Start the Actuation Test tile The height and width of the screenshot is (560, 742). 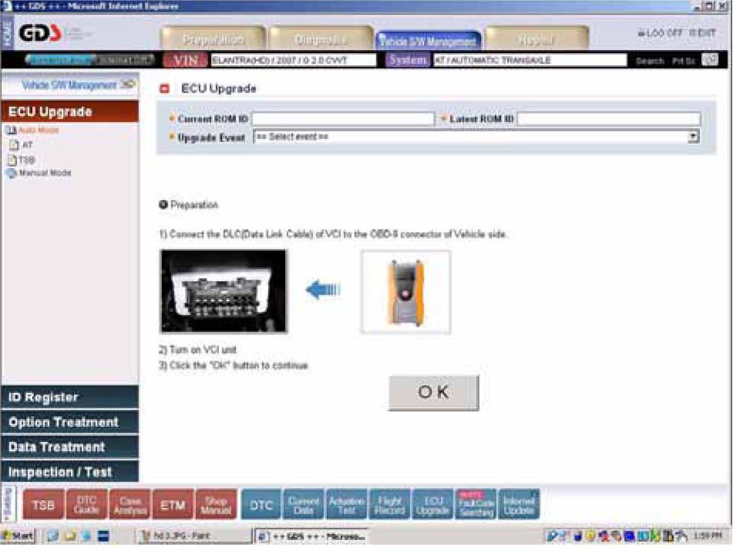point(347,505)
